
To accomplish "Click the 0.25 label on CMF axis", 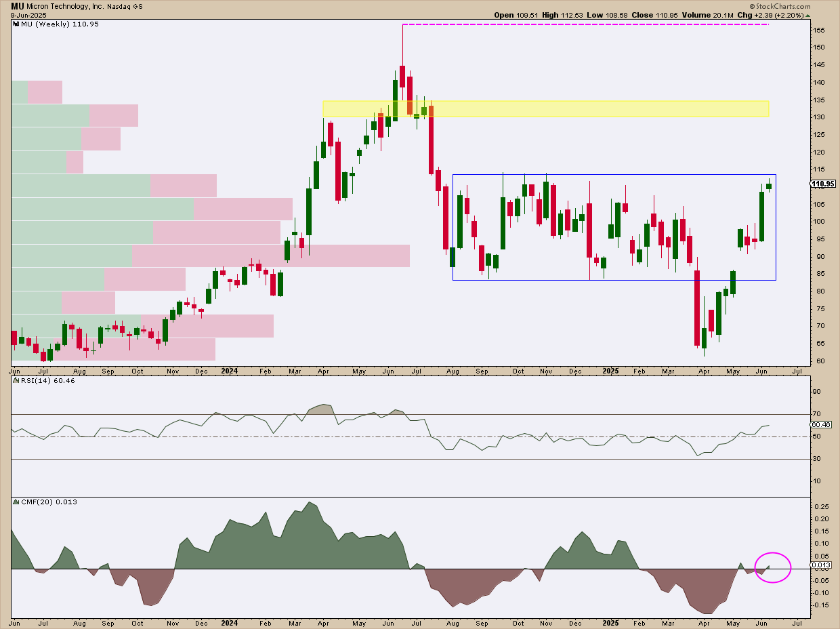I will pyautogui.click(x=821, y=507).
